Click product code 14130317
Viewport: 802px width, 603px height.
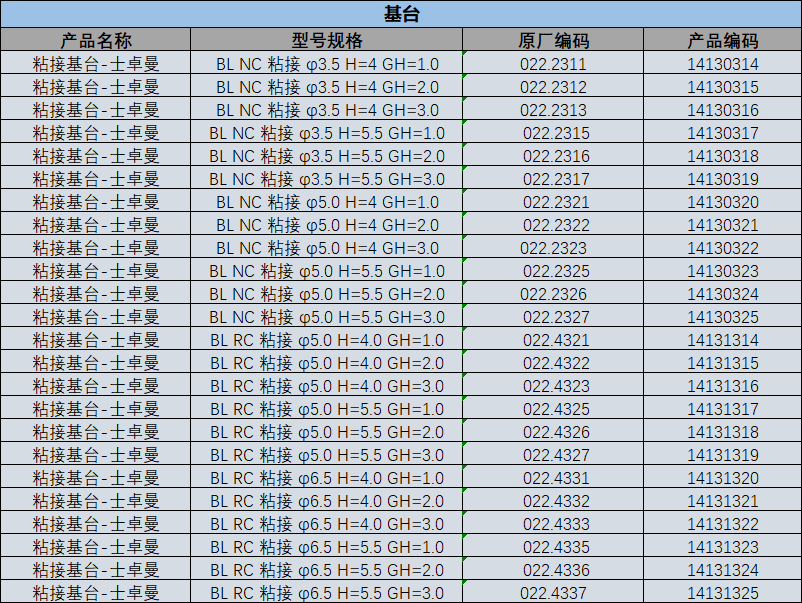point(722,133)
